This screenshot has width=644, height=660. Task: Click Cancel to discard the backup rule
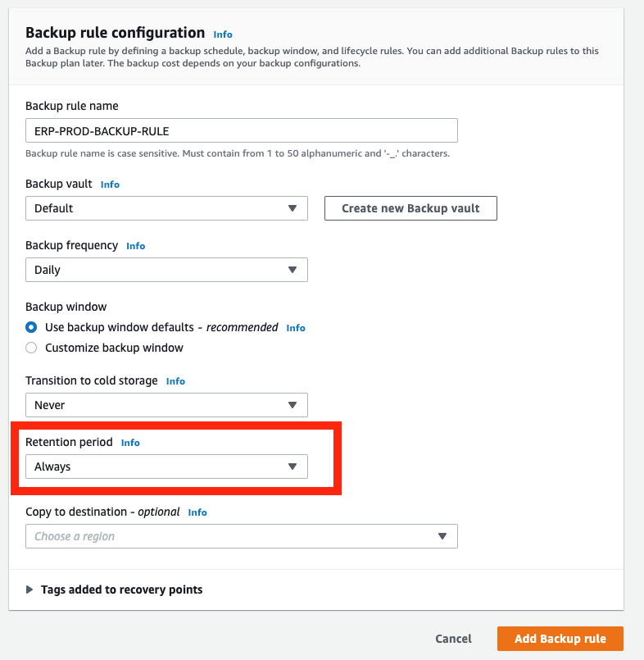point(453,639)
